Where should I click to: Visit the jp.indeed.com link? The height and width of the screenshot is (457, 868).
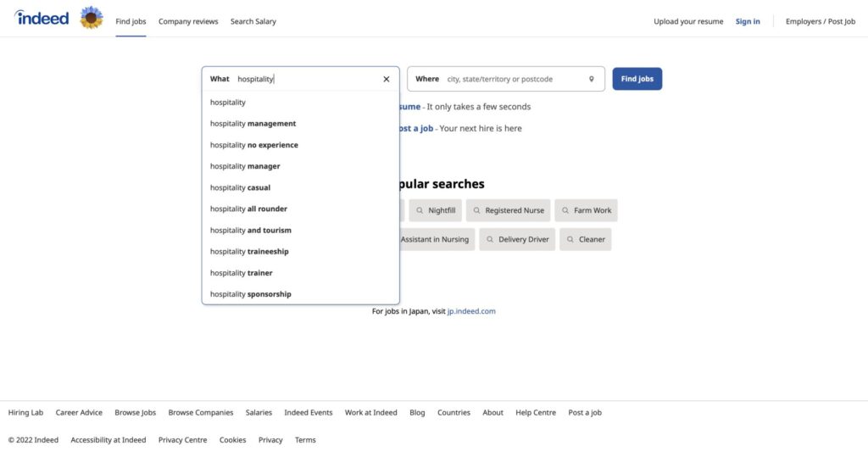[x=471, y=311]
